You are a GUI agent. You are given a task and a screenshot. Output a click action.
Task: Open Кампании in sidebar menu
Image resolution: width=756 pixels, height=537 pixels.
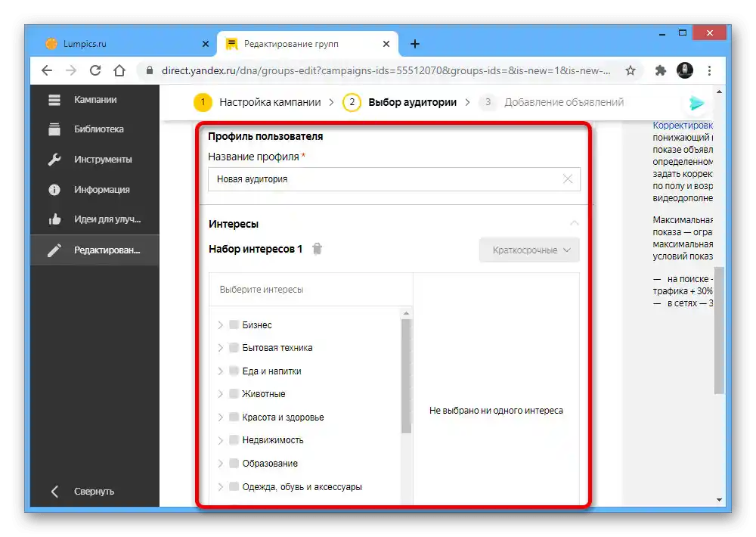pyautogui.click(x=95, y=100)
